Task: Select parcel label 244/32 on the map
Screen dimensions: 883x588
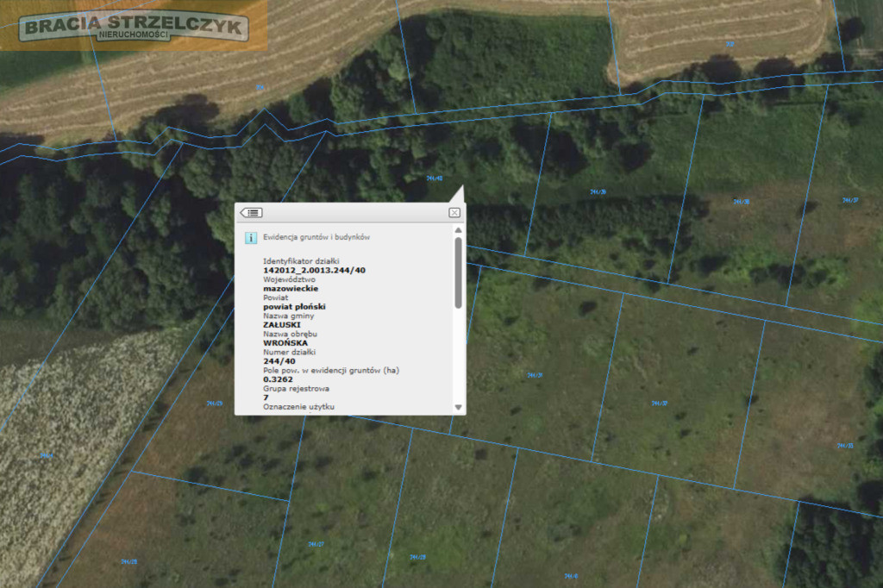Action: (x=660, y=403)
